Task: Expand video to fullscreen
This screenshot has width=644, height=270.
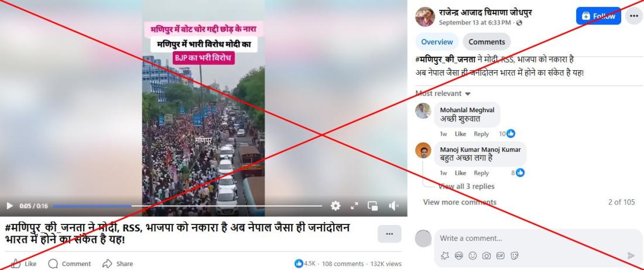Action: (x=354, y=206)
